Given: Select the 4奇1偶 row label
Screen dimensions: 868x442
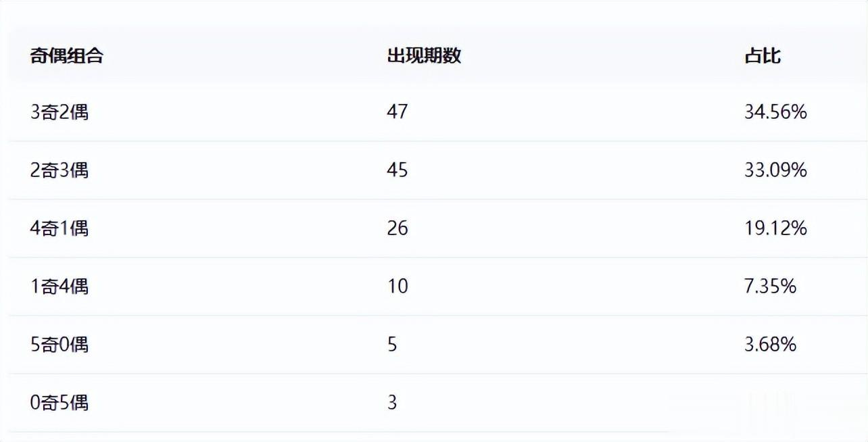Looking at the screenshot, I should click(x=59, y=228).
